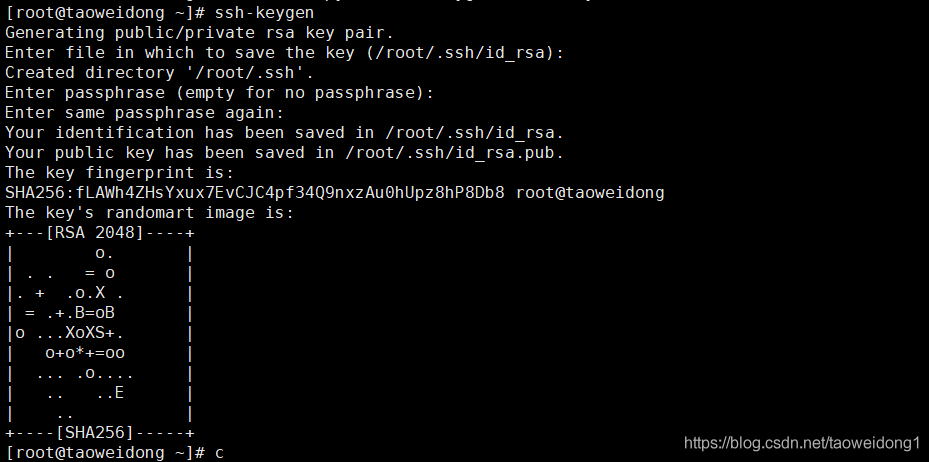Click '(/root/.ssh/id_rsa):' in save-file prompt
Image resolution: width=929 pixels, height=462 pixels.
464,53
